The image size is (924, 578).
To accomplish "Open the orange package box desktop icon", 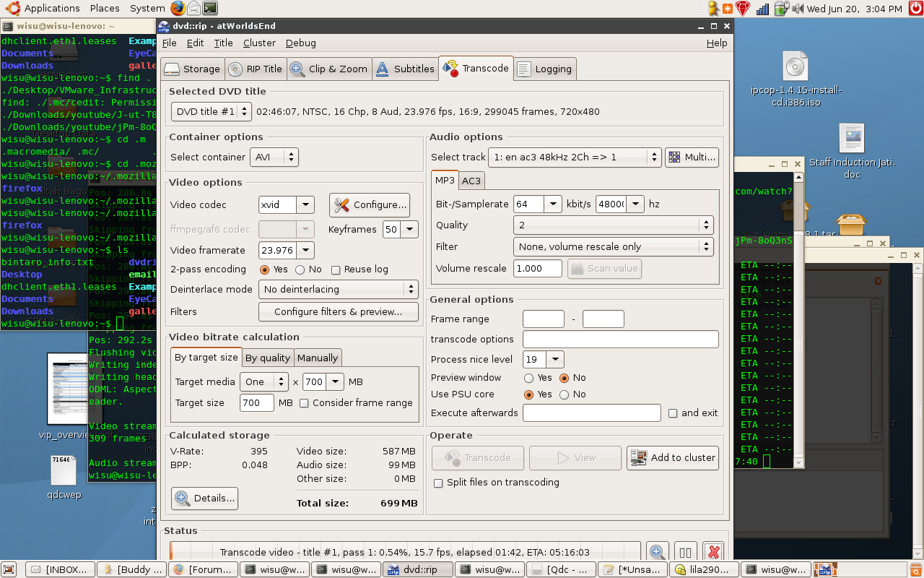I will coord(852,225).
